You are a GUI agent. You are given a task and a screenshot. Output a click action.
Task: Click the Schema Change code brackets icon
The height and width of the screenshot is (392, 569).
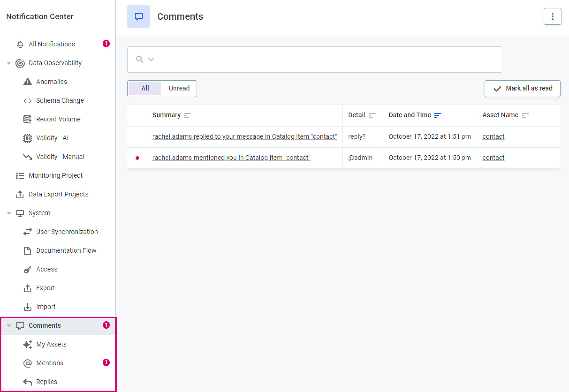point(27,100)
